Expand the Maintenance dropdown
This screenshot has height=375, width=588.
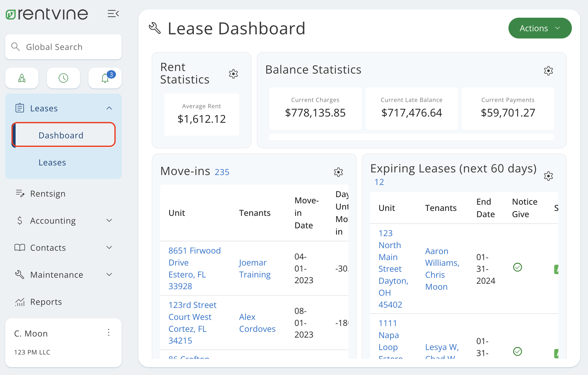click(x=109, y=274)
